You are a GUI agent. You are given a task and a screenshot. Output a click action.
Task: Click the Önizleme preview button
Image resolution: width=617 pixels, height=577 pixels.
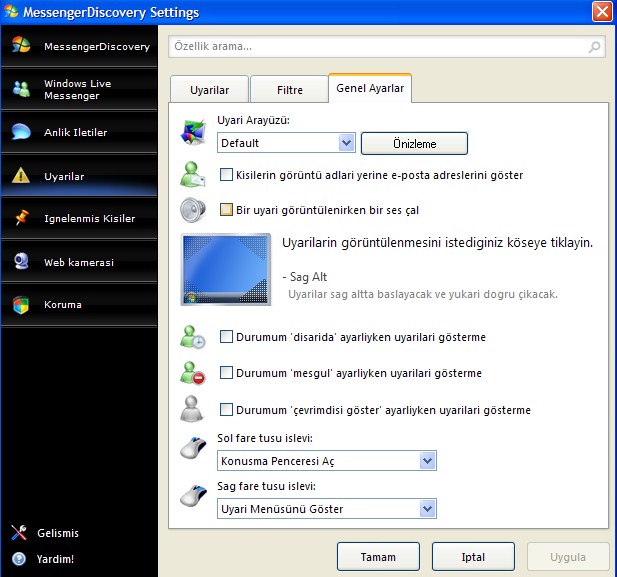414,143
